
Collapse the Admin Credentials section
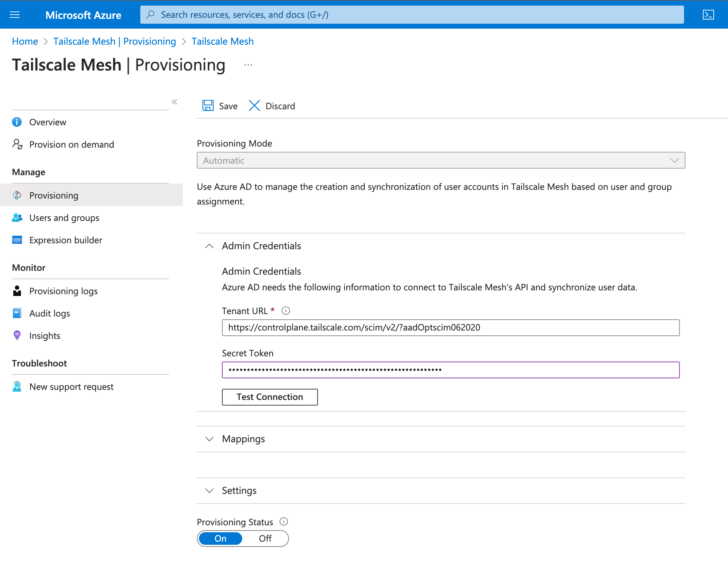click(x=209, y=246)
